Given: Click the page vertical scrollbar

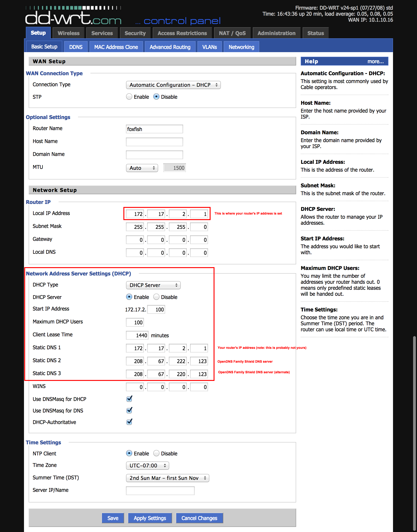Looking at the screenshot, I should click(414, 415).
